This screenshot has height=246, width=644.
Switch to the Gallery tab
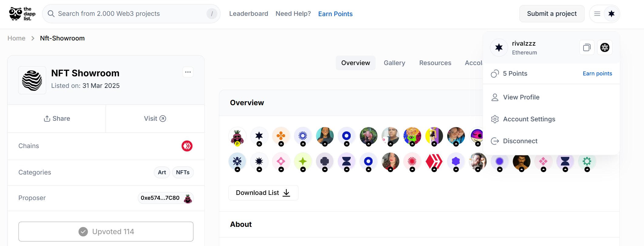(394, 63)
